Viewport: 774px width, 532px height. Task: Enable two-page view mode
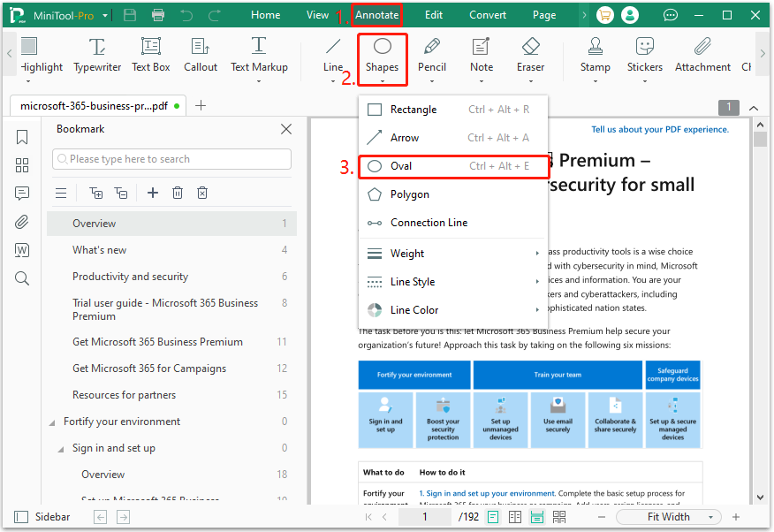point(515,517)
